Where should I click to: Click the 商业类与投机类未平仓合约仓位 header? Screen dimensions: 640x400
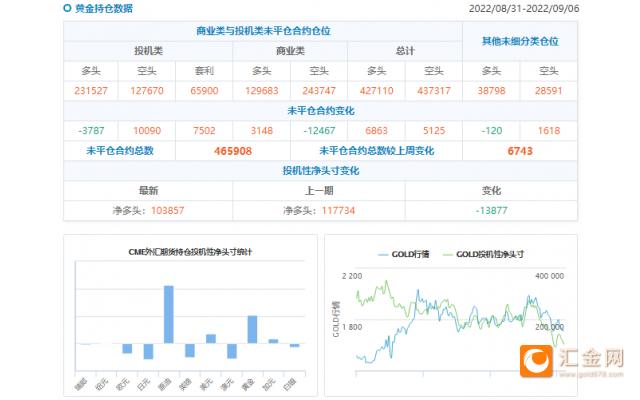[x=263, y=31]
